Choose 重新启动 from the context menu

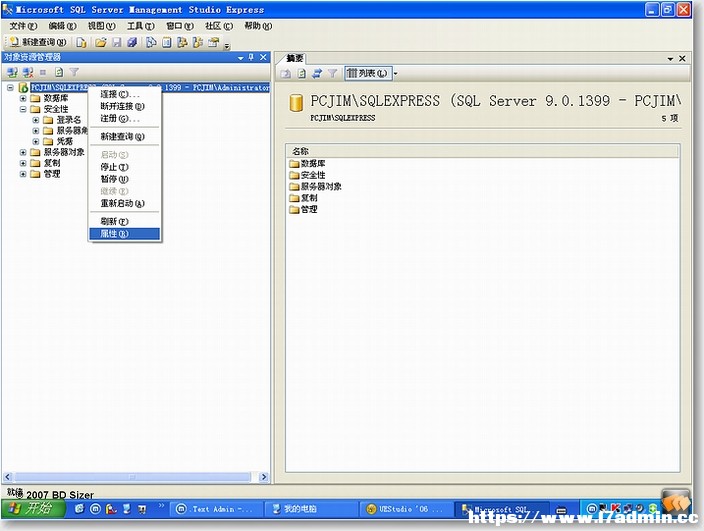(x=124, y=203)
